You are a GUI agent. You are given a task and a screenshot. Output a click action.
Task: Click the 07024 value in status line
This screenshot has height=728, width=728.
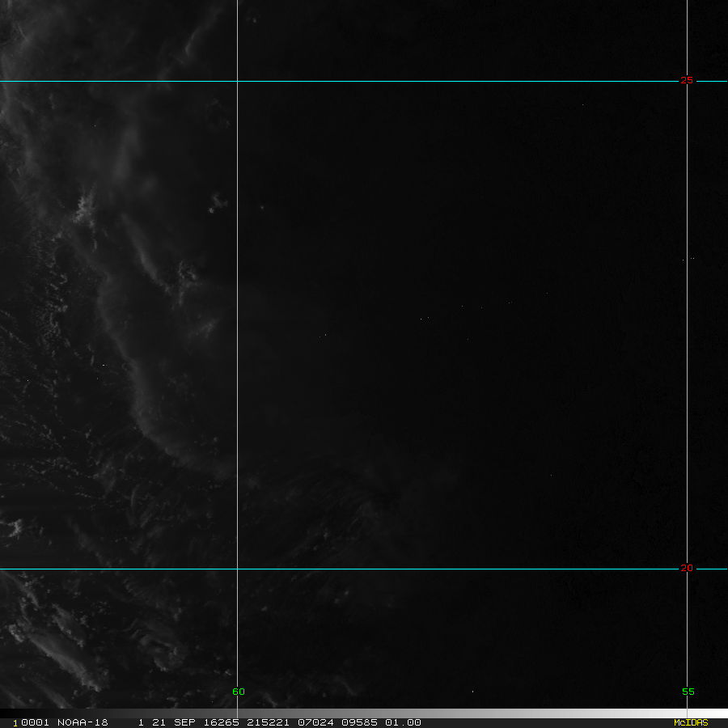click(x=315, y=722)
